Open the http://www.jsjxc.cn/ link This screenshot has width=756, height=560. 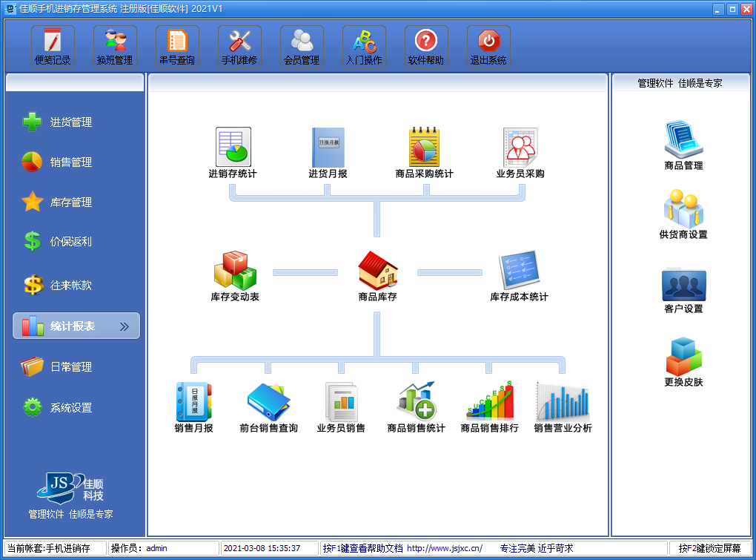[x=445, y=548]
